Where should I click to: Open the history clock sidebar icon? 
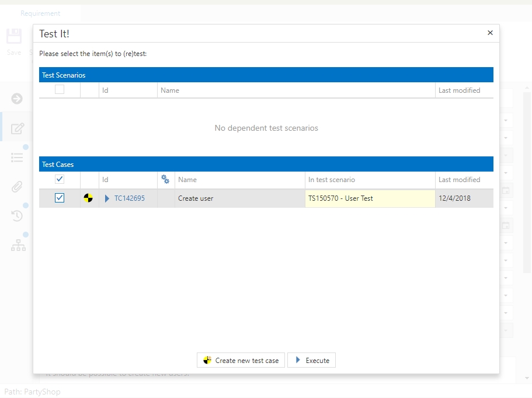pyautogui.click(x=18, y=216)
